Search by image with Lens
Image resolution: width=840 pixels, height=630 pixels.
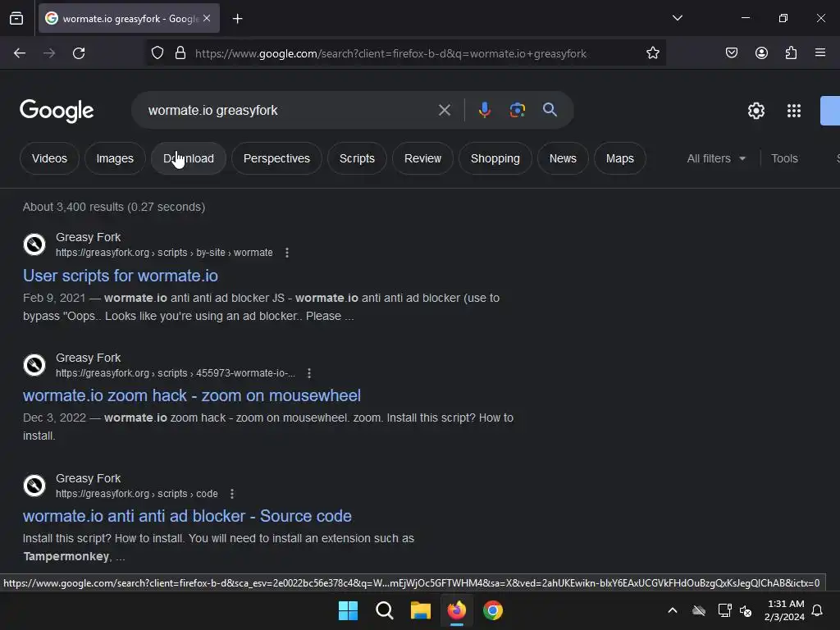point(517,110)
